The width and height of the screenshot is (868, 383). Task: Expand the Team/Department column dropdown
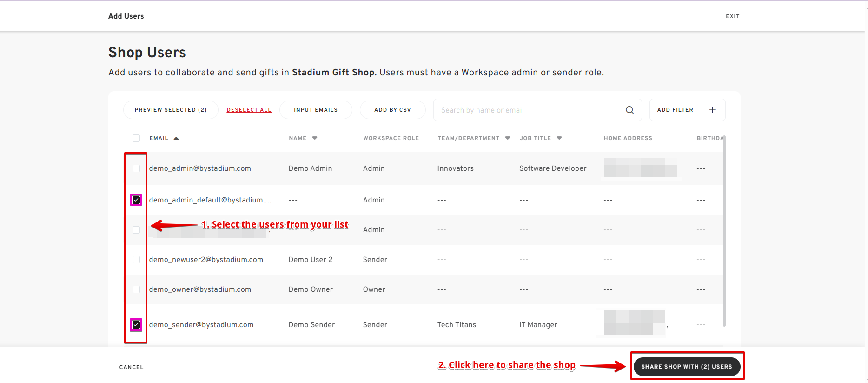508,138
